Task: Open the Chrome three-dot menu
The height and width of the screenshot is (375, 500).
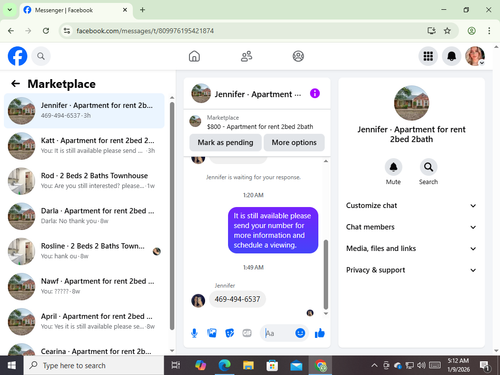Action: [489, 31]
